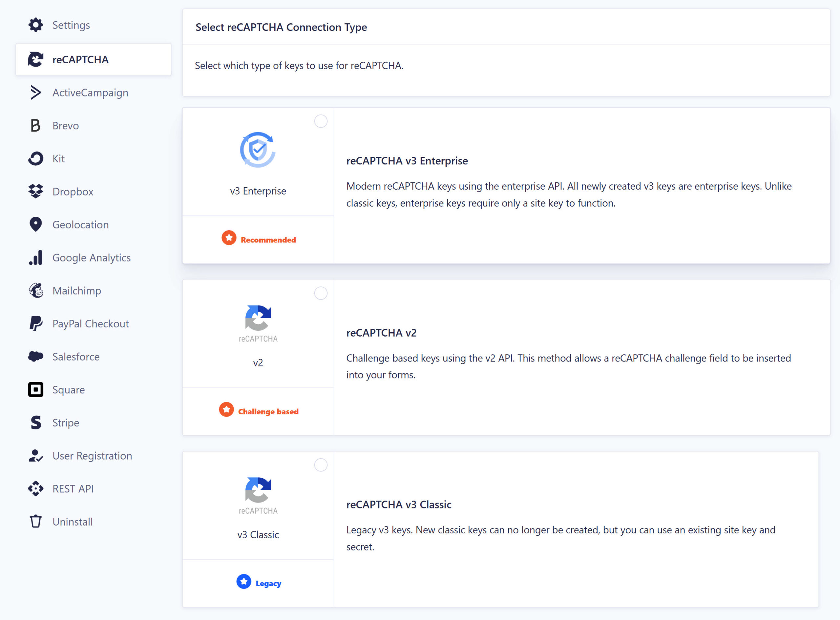This screenshot has width=840, height=620.
Task: Go to Stripe settings
Action: (x=94, y=423)
